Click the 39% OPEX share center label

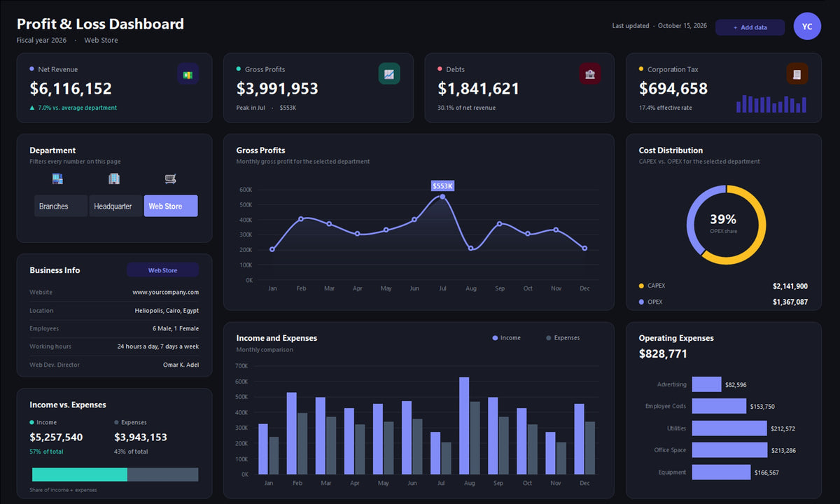coord(723,219)
